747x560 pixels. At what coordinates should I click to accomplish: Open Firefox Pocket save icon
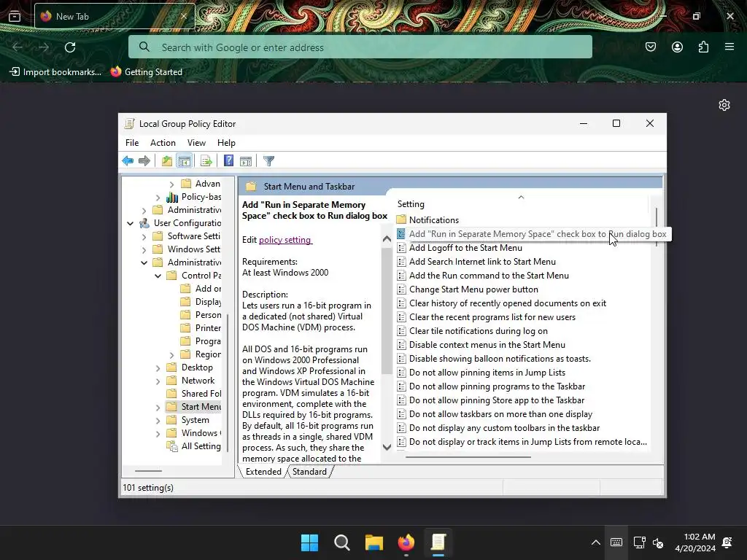650,47
